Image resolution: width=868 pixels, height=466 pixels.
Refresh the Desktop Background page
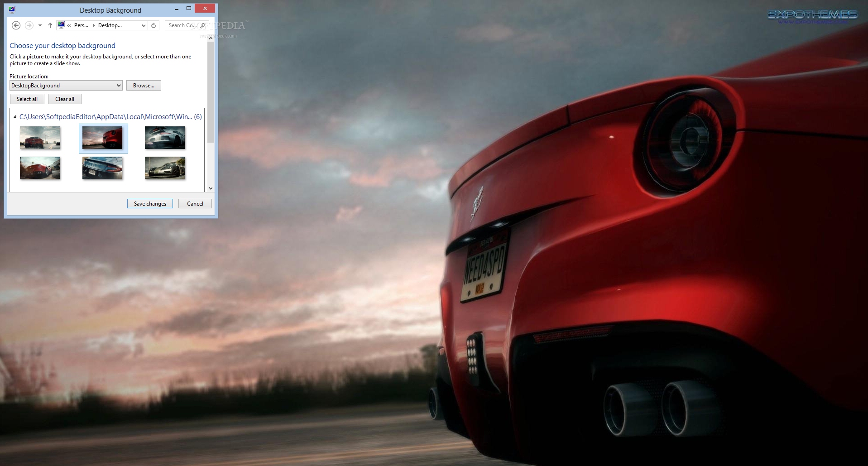153,25
